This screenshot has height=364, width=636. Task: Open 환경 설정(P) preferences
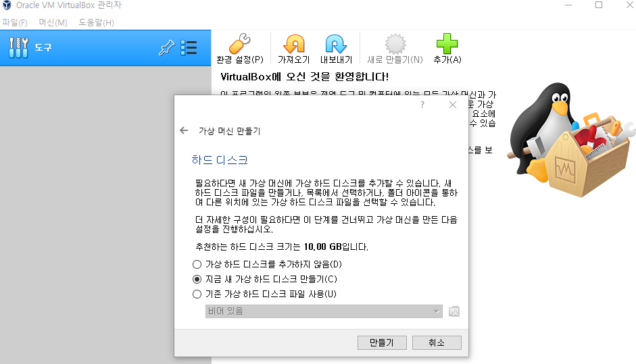240,49
